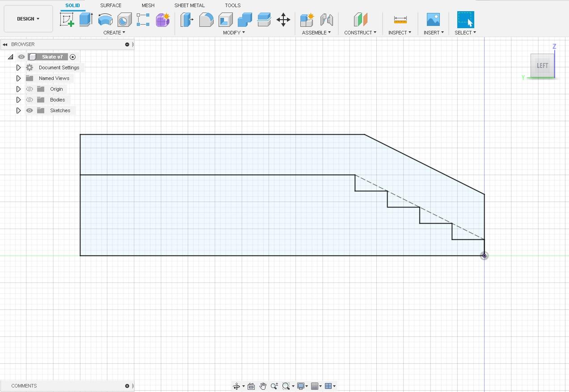The width and height of the screenshot is (569, 392).
Task: Open the INSERT dropdown menu
Action: pos(434,33)
